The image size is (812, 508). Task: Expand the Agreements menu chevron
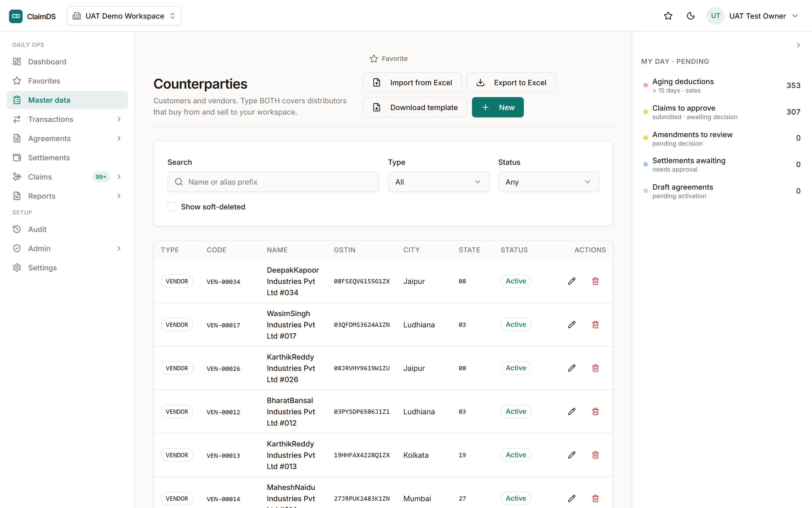point(119,138)
